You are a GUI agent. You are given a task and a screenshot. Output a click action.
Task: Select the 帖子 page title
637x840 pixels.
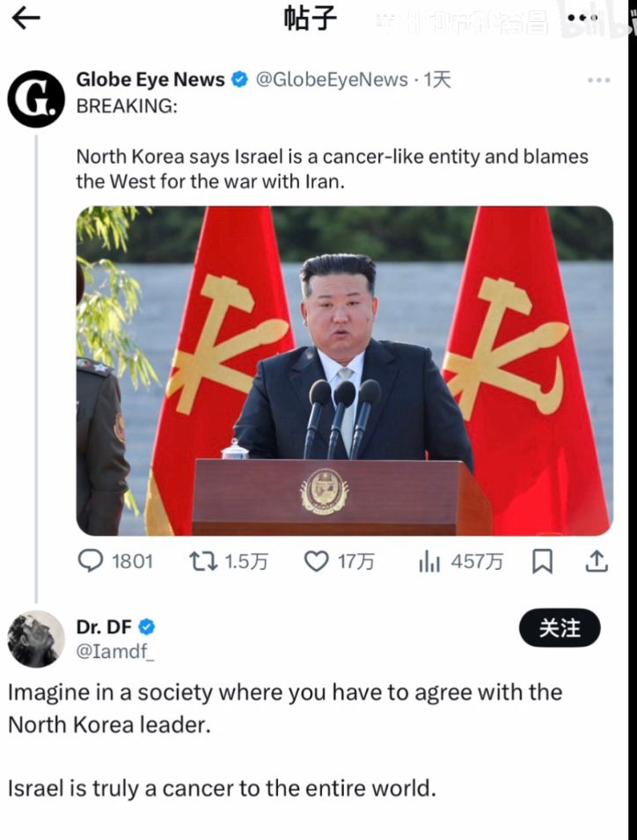[311, 19]
